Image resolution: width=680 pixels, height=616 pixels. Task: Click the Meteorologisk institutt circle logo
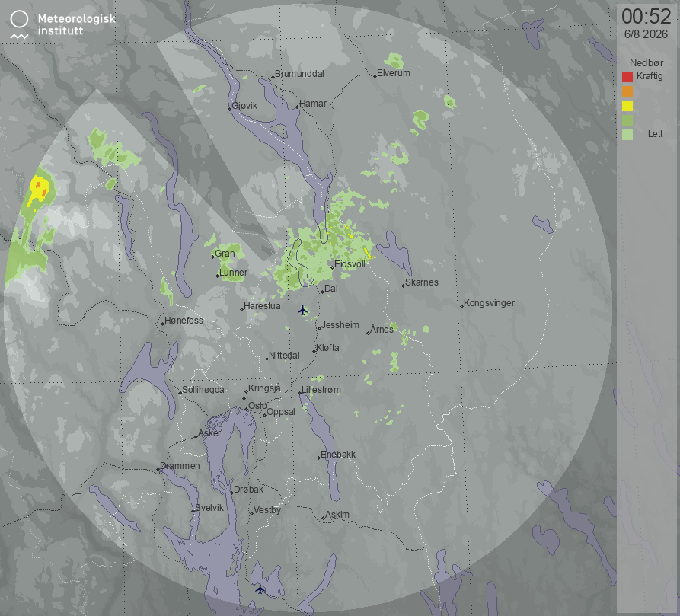(19, 24)
